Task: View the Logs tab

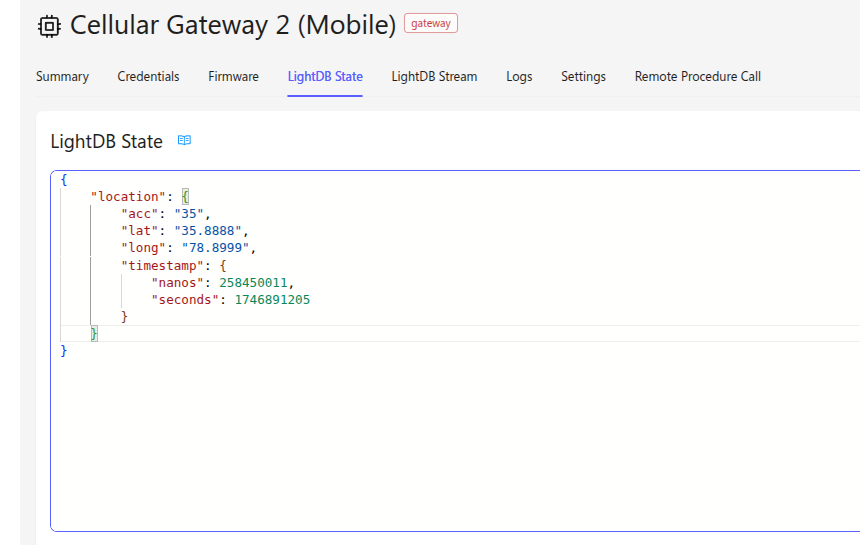Action: pos(519,77)
